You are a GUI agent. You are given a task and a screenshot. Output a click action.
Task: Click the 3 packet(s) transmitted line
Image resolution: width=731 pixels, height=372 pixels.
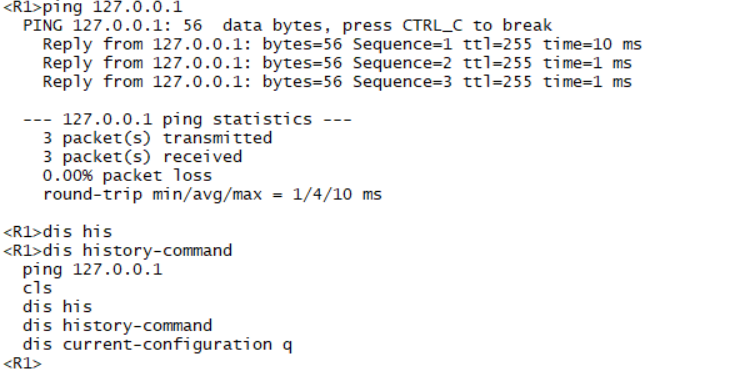point(158,138)
